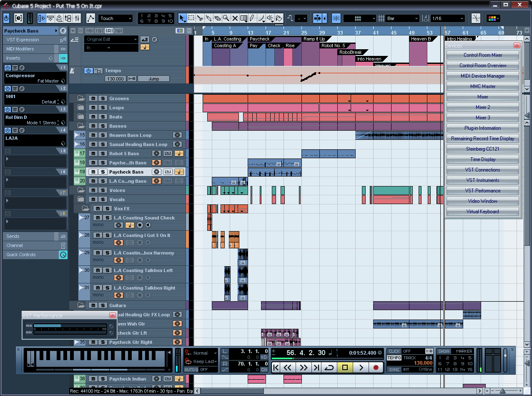The height and width of the screenshot is (396, 532).
Task: Select the Zoom magnifier tool
Action: 226,18
